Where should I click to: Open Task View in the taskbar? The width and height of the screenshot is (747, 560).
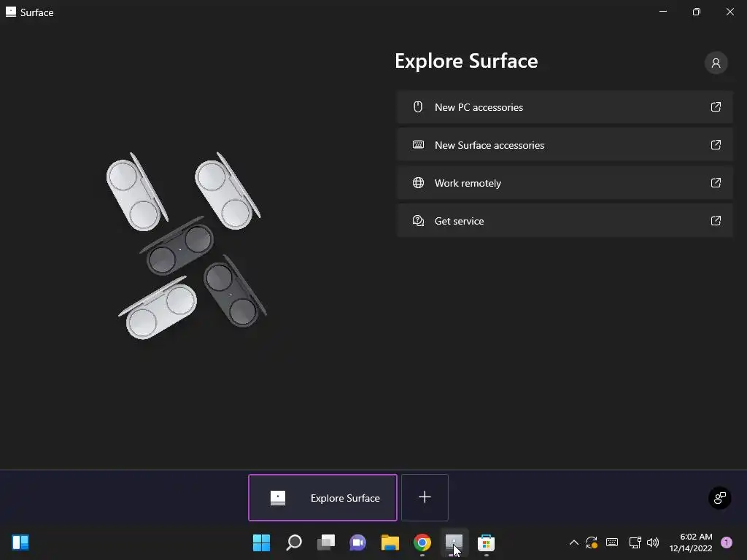(x=326, y=542)
